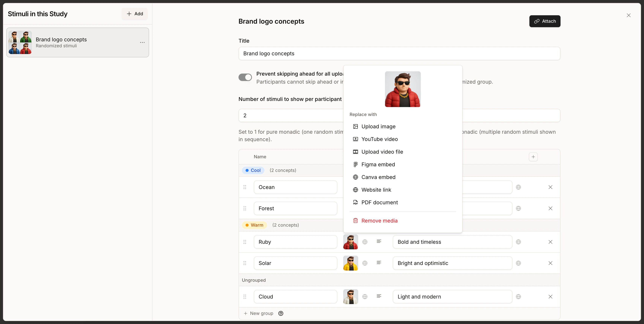Remove the Forest row with its X icon
This screenshot has height=324, width=644.
[x=550, y=208]
